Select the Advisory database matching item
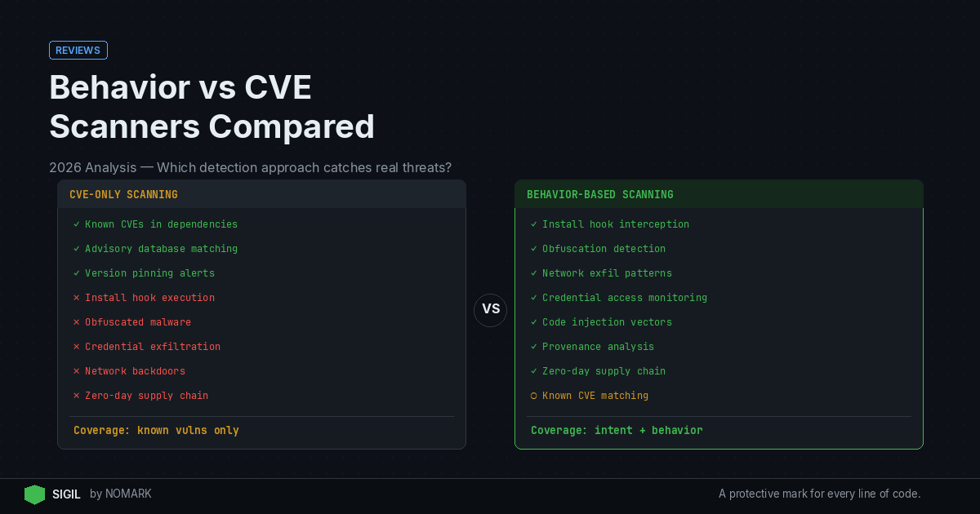Image resolution: width=980 pixels, height=514 pixels. 161,249
